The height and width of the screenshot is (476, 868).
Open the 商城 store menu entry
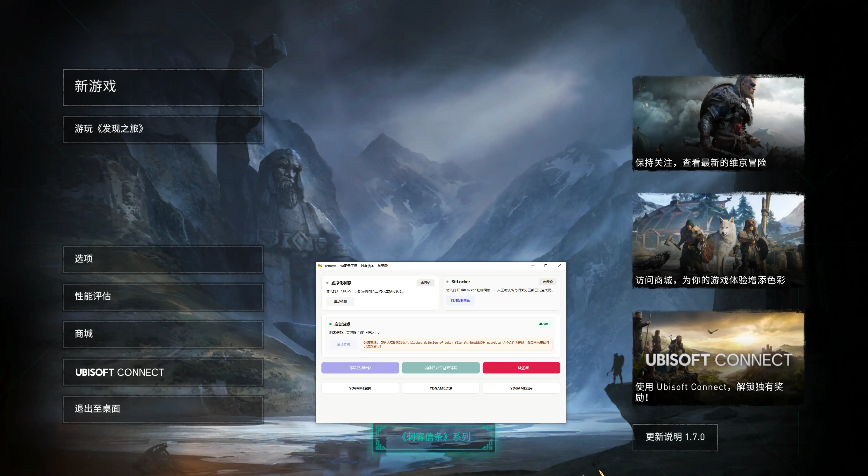point(163,335)
